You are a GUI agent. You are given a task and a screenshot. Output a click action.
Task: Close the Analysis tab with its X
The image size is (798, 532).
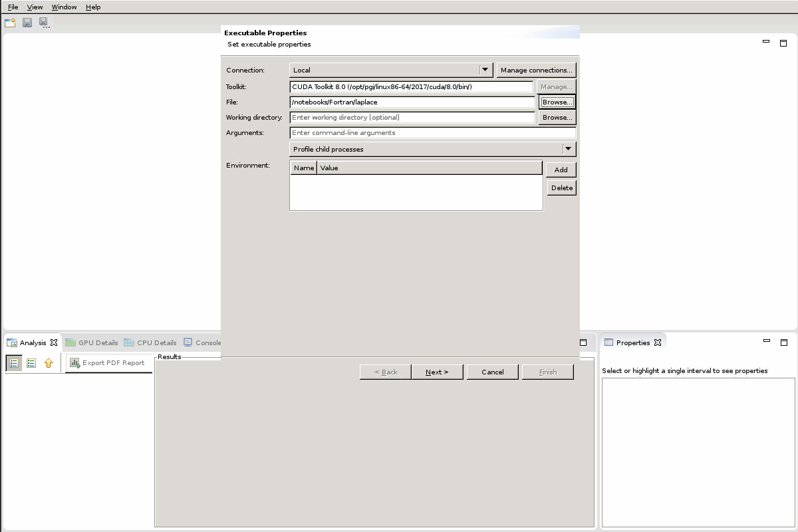[54, 342]
